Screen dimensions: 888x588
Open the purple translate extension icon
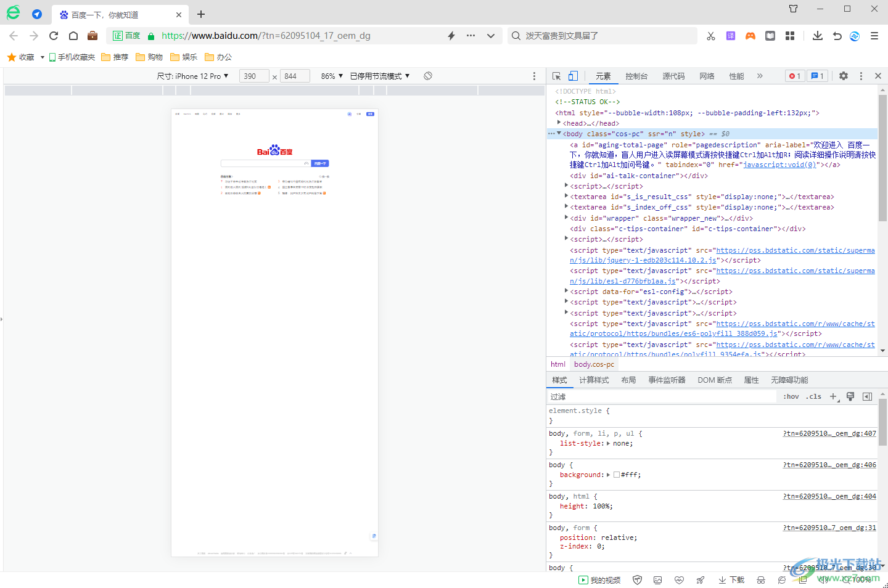coord(731,36)
